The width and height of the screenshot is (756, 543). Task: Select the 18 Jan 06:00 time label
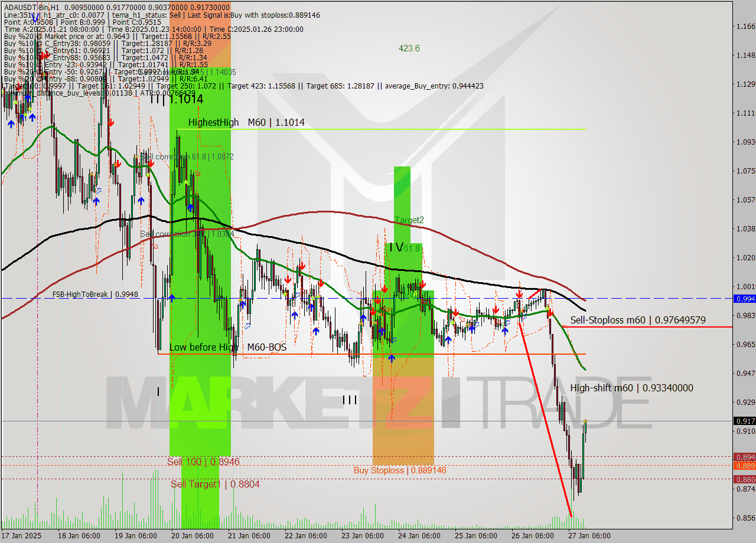79,536
